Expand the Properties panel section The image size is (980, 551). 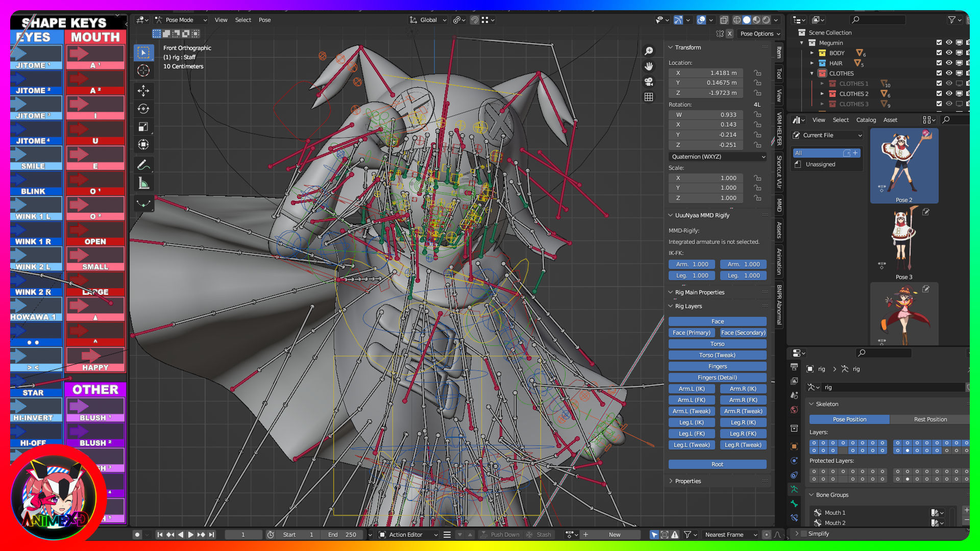[687, 481]
